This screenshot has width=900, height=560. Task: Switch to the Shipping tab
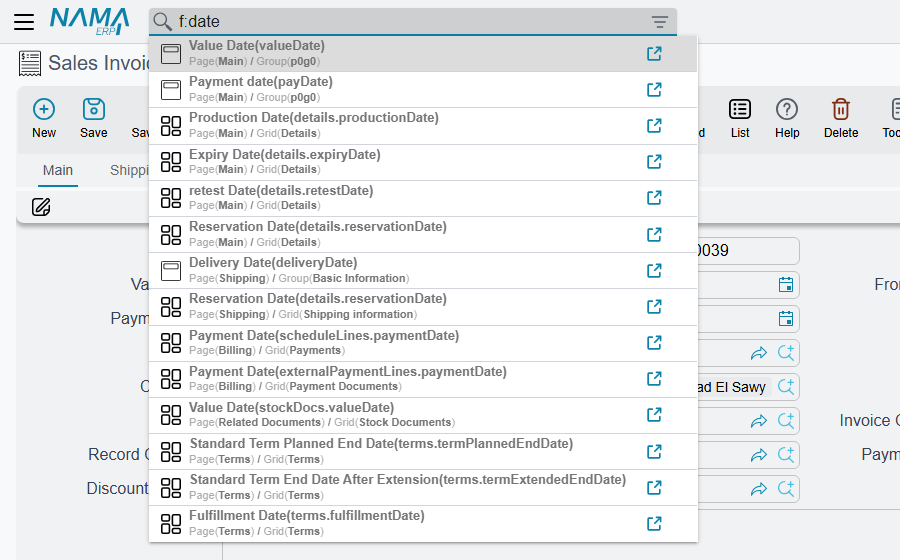[129, 170]
